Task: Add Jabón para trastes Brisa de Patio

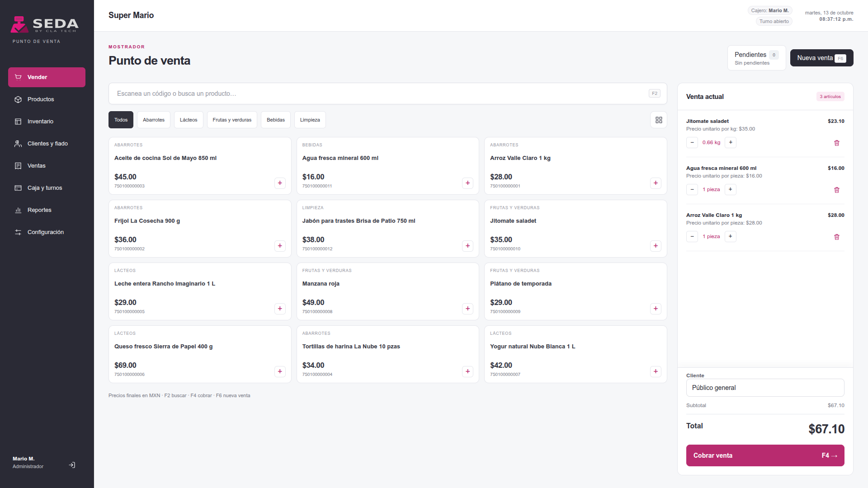Action: (x=467, y=246)
